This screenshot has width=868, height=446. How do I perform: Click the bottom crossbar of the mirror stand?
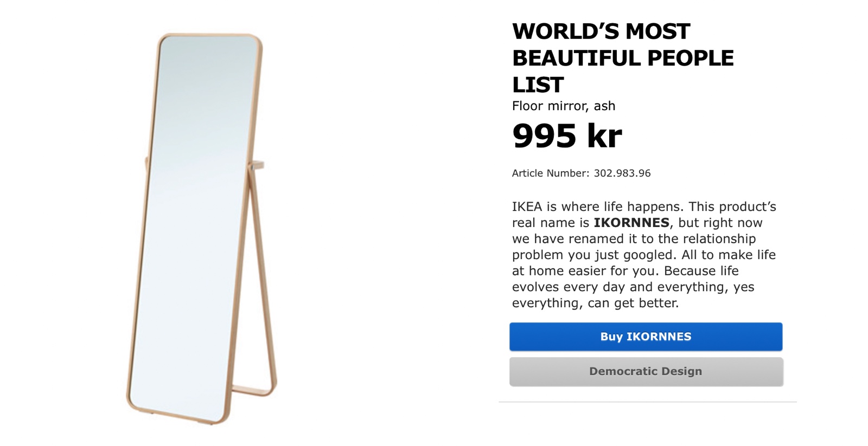pos(253,391)
